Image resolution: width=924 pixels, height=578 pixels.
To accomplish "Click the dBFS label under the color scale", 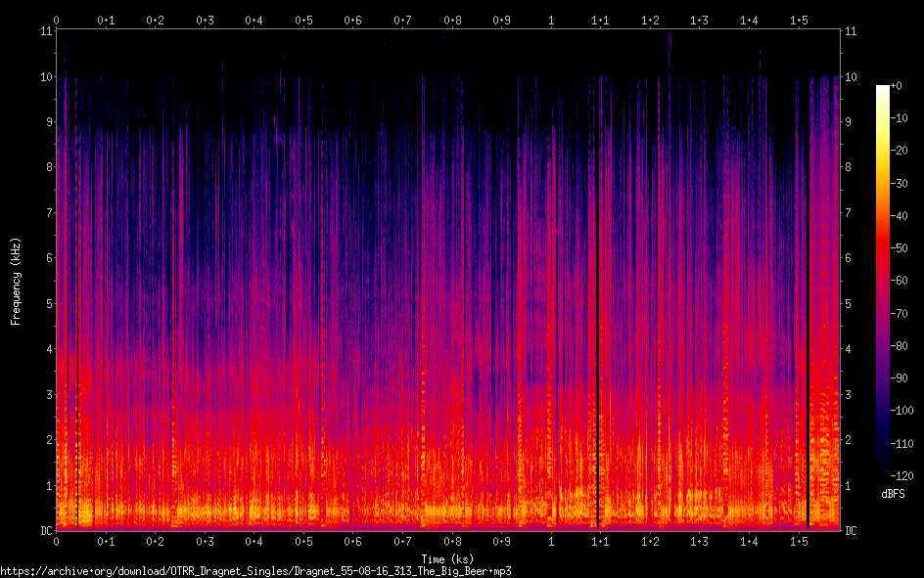I will click(x=892, y=493).
